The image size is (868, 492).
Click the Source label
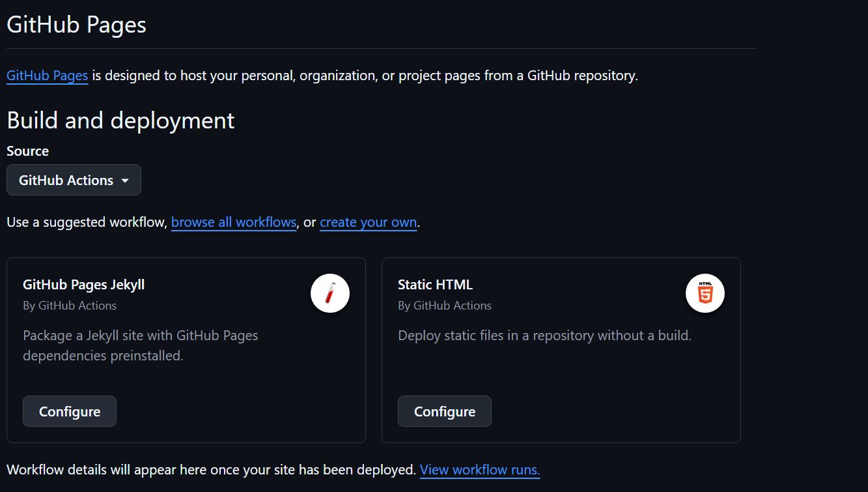(27, 151)
